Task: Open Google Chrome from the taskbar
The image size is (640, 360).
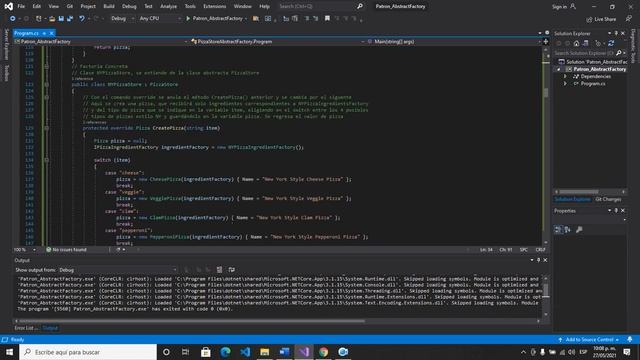Action: point(323,352)
